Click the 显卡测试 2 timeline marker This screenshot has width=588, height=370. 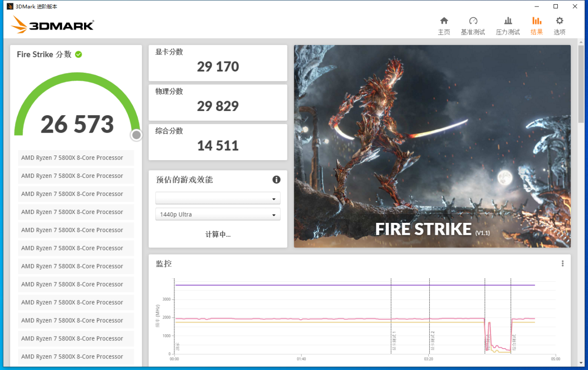[x=433, y=340]
